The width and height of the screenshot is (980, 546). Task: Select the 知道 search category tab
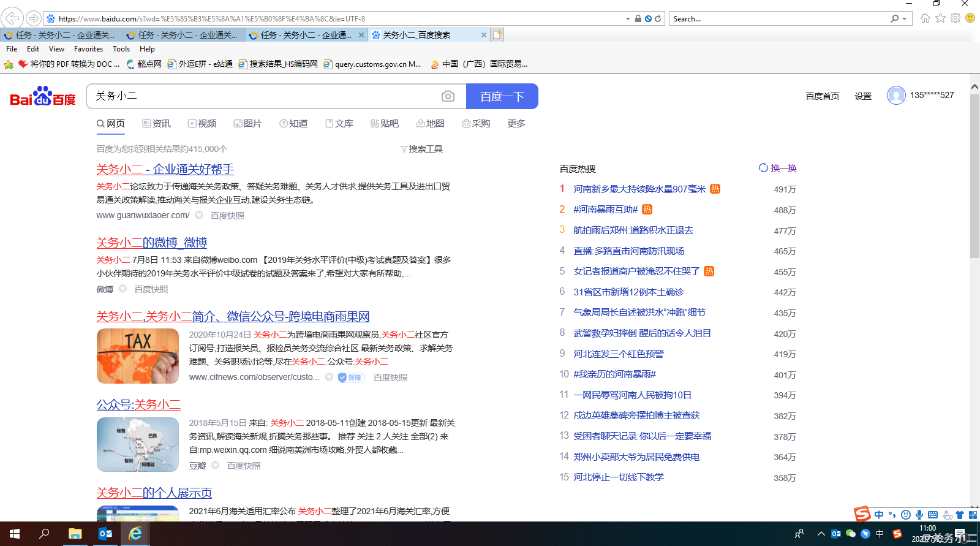[x=293, y=123]
